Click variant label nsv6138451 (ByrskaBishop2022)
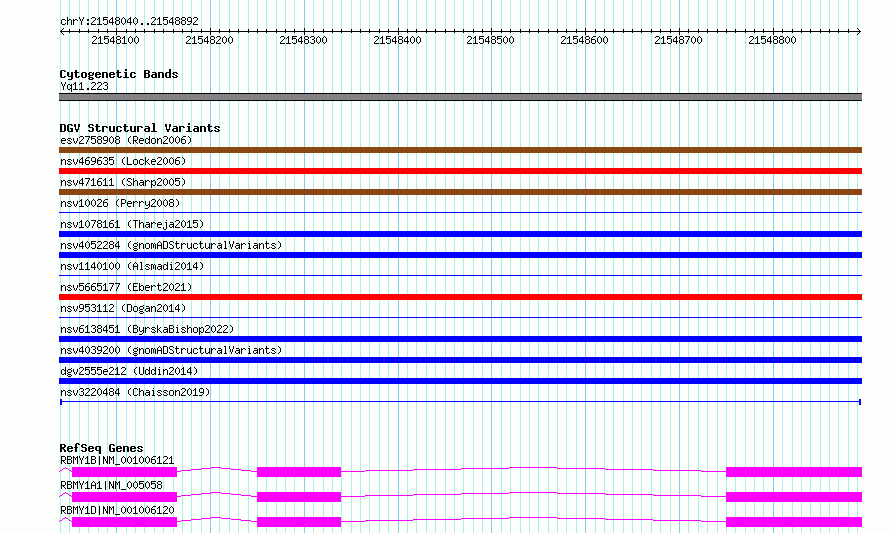Image resolution: width=890 pixels, height=533 pixels. [147, 329]
